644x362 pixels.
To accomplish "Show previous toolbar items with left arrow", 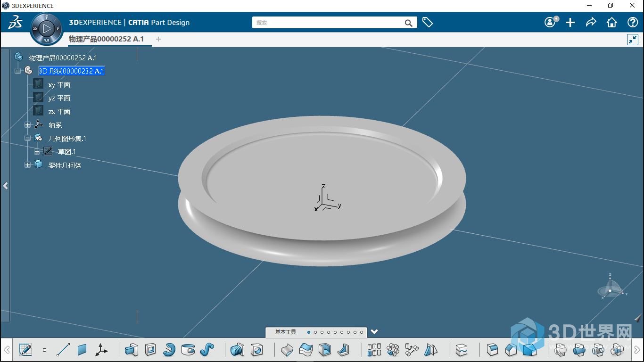I will [x=7, y=350].
